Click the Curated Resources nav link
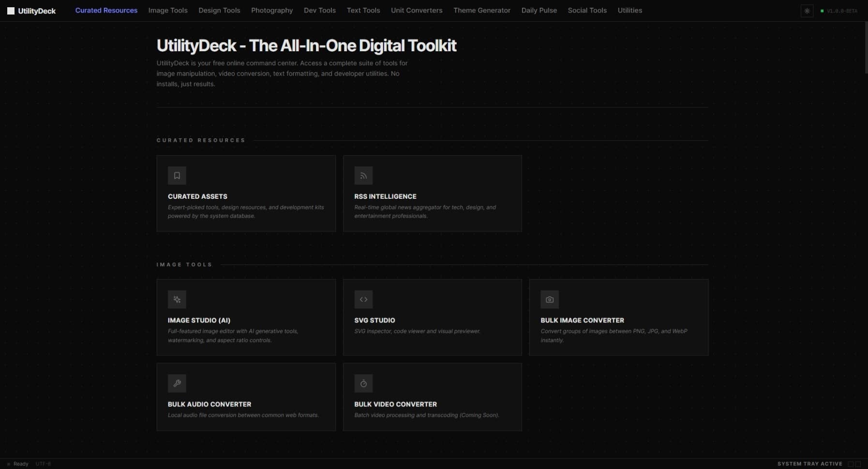Screen dimensions: 868x469 tap(106, 10)
